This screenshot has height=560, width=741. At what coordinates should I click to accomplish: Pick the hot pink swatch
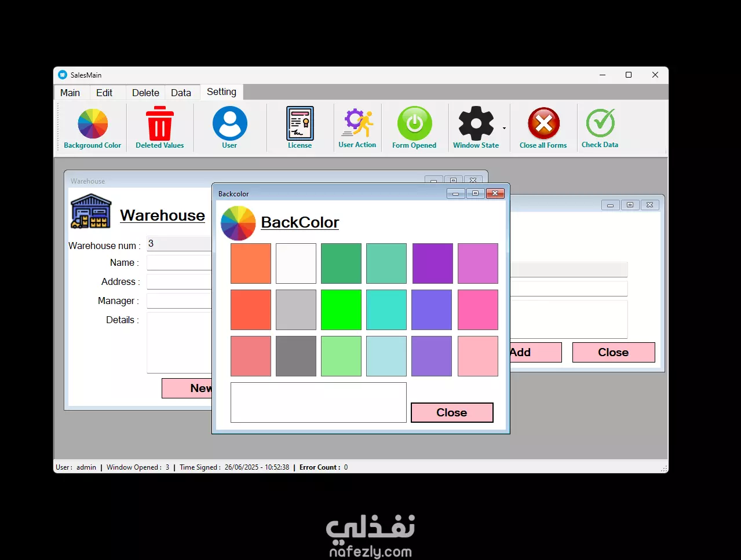478,310
